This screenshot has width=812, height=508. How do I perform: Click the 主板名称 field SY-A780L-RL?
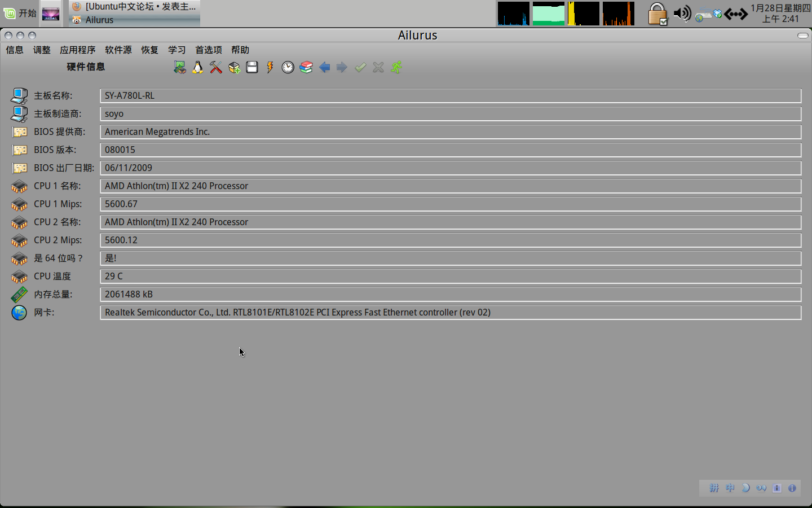click(x=451, y=95)
